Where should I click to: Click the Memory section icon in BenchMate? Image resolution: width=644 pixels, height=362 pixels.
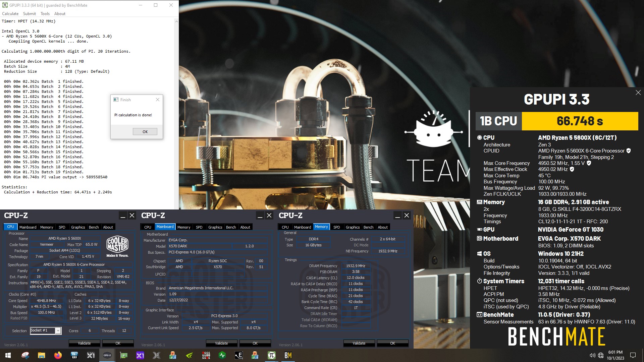pyautogui.click(x=480, y=202)
